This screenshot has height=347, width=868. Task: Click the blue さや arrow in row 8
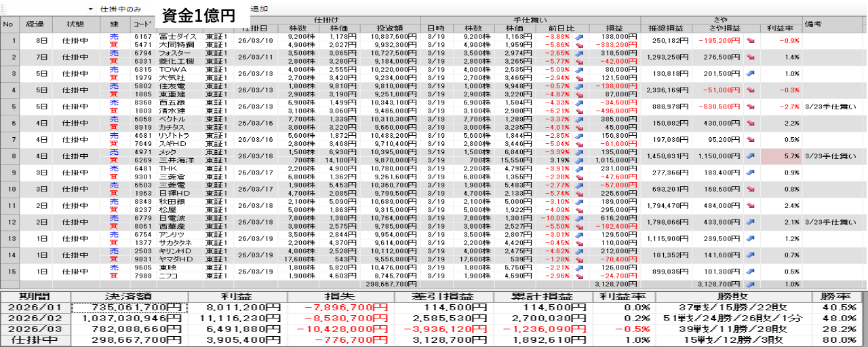751,156
